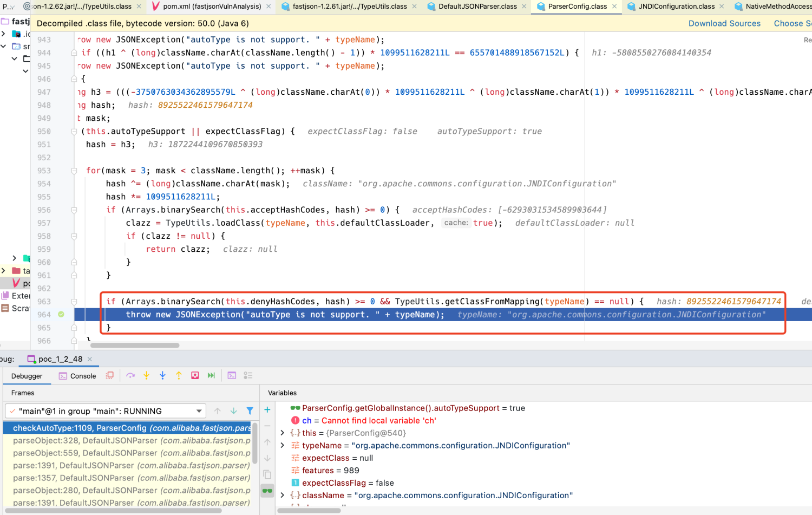
Task: Move the watch down in Variables panel
Action: 267,458
